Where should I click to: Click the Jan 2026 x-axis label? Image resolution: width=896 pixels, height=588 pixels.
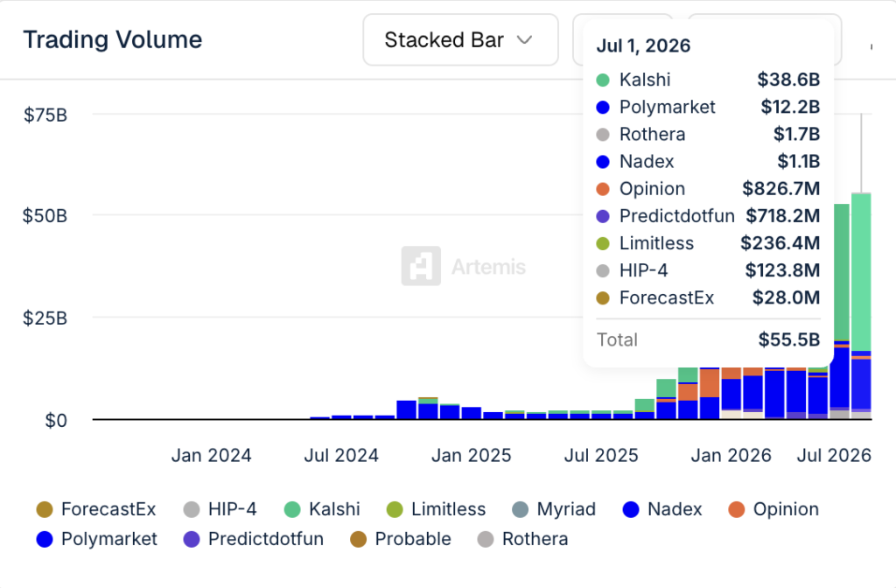point(731,455)
